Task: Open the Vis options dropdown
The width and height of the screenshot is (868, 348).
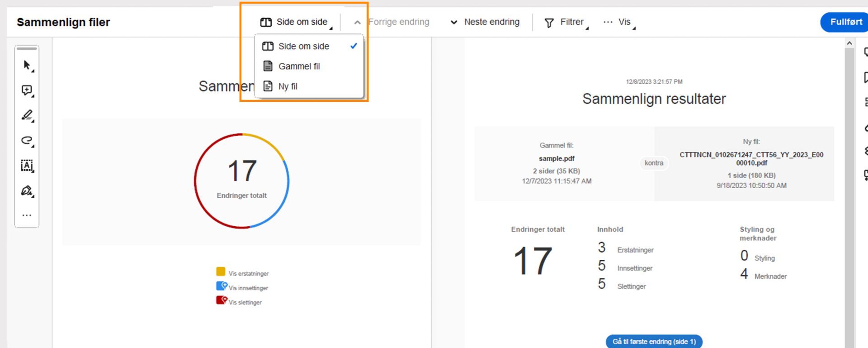Action: click(x=619, y=22)
